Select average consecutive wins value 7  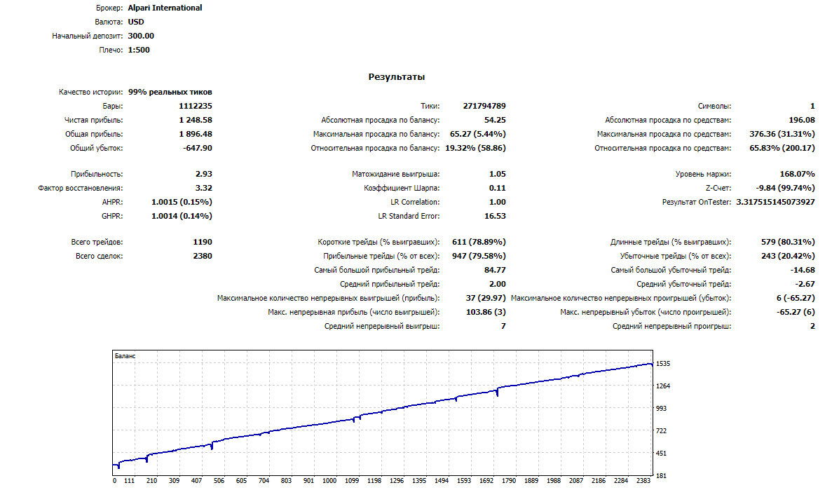pyautogui.click(x=503, y=325)
